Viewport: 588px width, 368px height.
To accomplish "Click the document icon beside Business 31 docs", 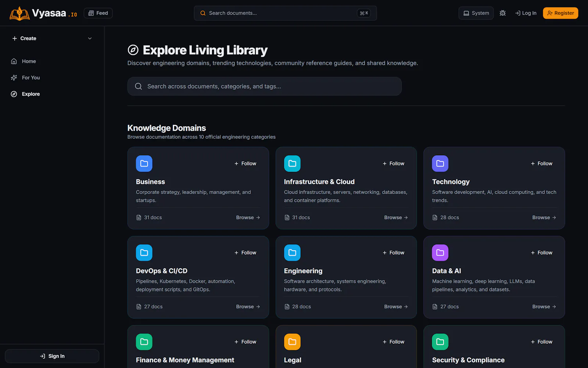I will pyautogui.click(x=139, y=217).
